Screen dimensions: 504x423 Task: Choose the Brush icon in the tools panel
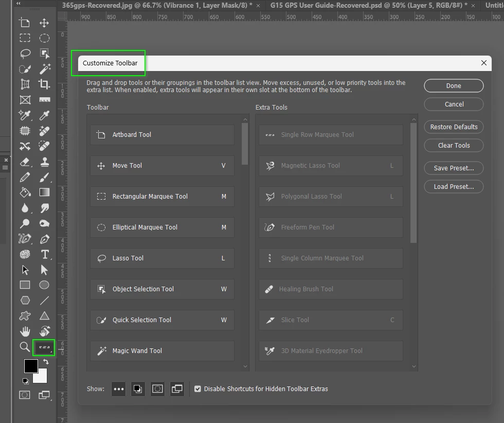(x=45, y=177)
